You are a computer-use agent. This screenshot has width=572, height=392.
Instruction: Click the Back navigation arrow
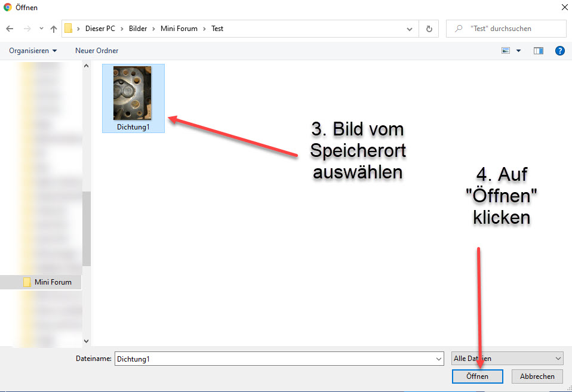pos(10,29)
